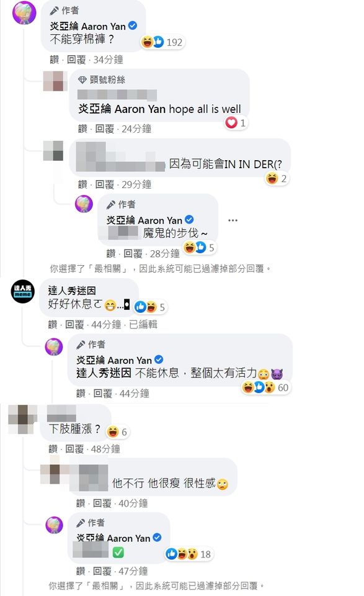
Task: Click 回覆 under 好好休息 comment
Action: click(74, 325)
